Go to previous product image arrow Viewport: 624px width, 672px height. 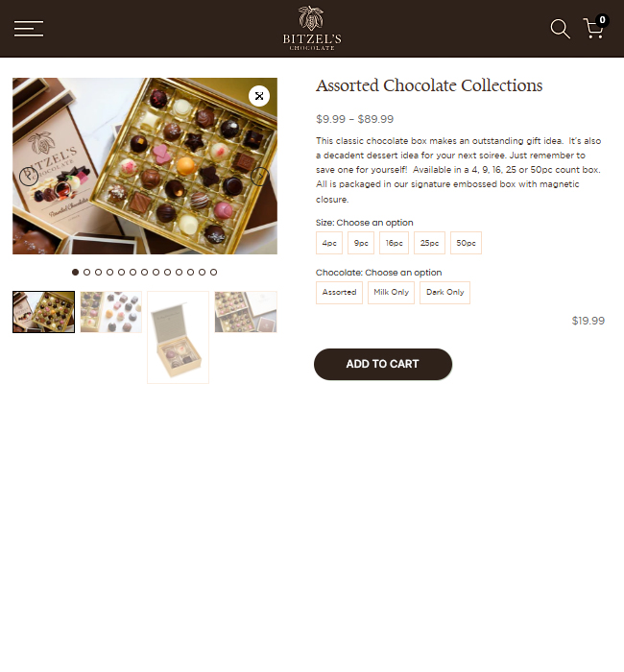point(29,176)
